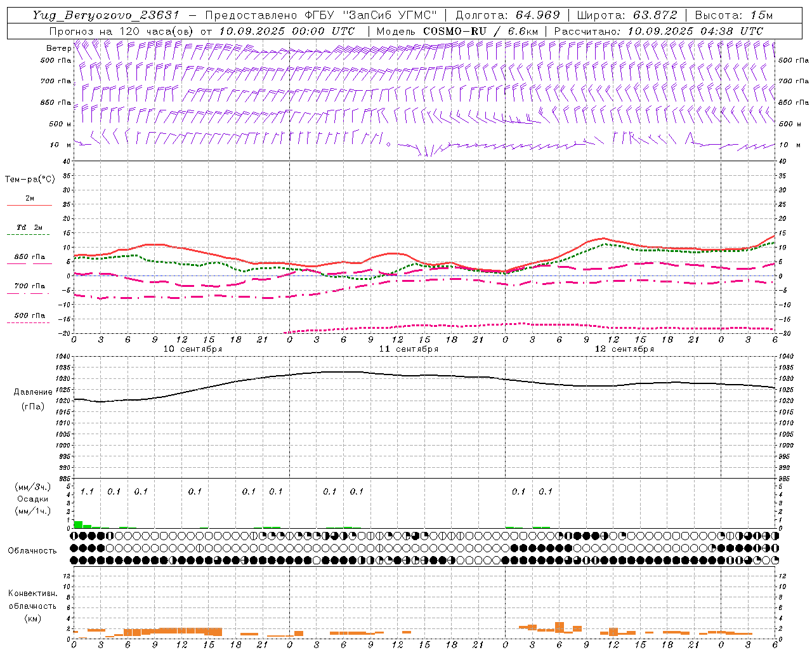This screenshot has height=650, width=812.
Task: Click the 700 гПа temperature legend label
Action: (x=29, y=286)
